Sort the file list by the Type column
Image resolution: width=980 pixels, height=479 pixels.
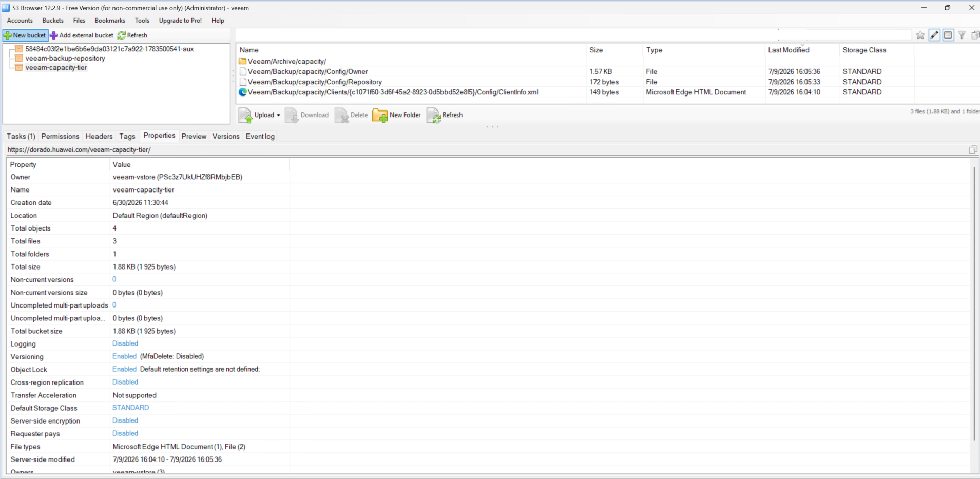coord(704,50)
